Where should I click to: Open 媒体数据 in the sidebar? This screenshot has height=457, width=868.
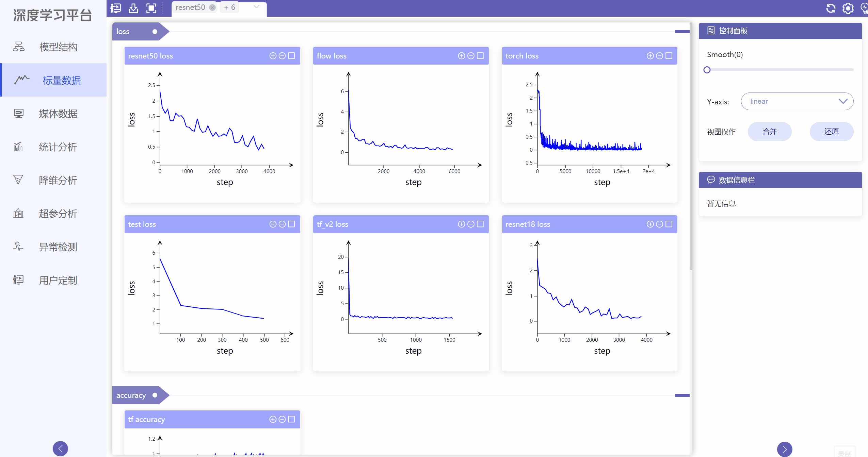[x=53, y=114]
